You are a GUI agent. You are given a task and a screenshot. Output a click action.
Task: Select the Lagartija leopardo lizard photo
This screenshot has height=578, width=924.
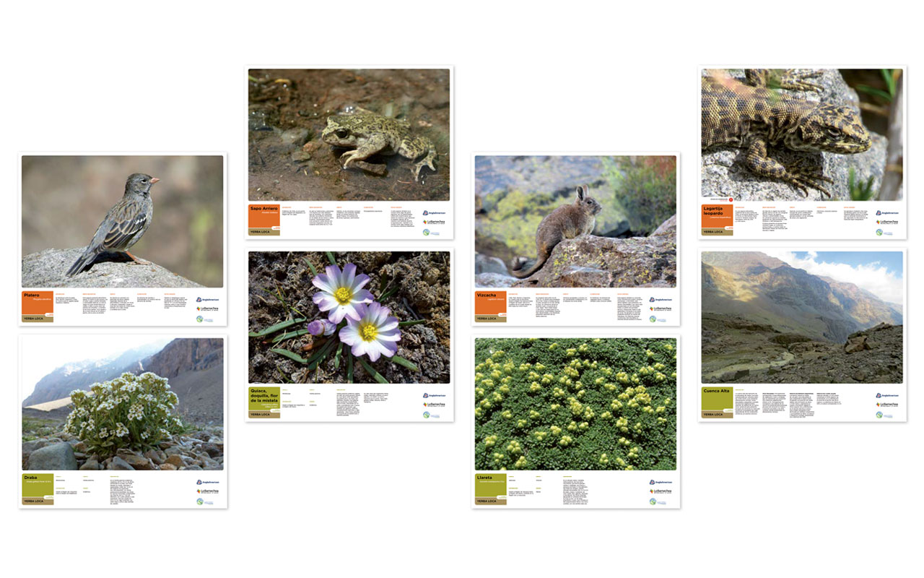(x=802, y=135)
